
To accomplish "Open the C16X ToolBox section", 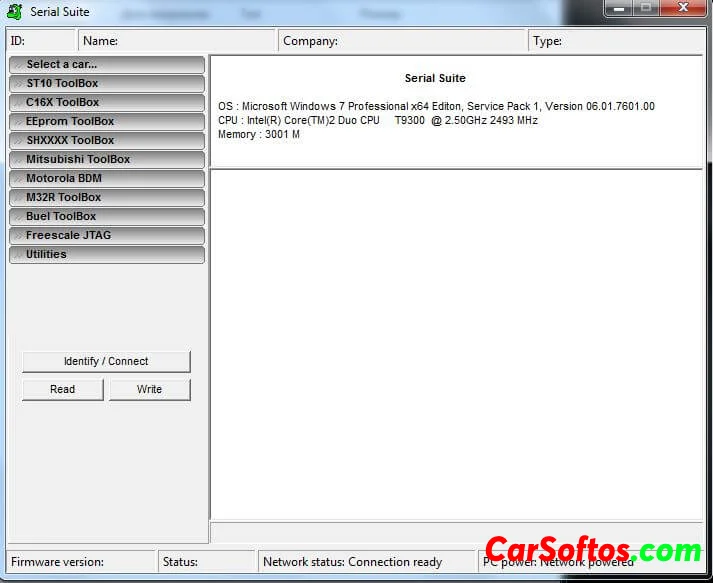I will click(x=107, y=103).
